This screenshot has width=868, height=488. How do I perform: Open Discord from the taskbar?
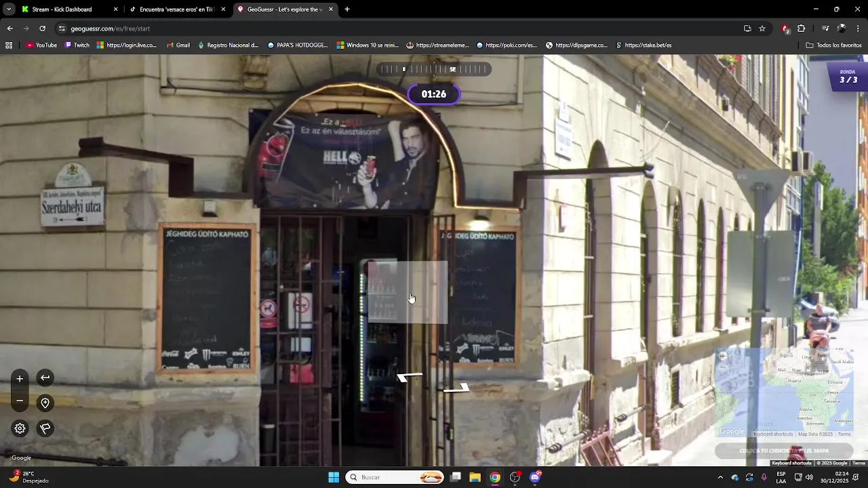point(535,477)
